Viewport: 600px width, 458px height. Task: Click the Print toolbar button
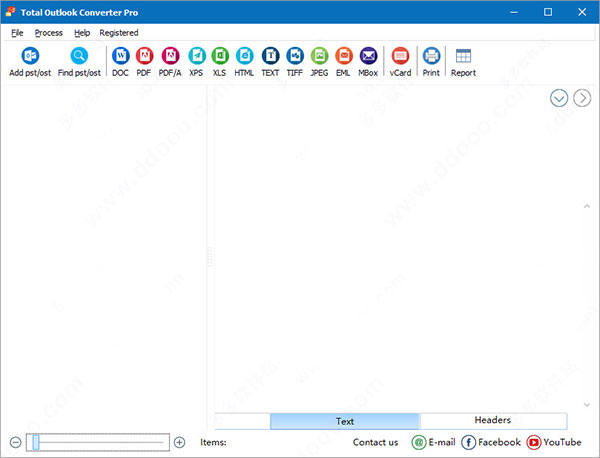coord(431,56)
